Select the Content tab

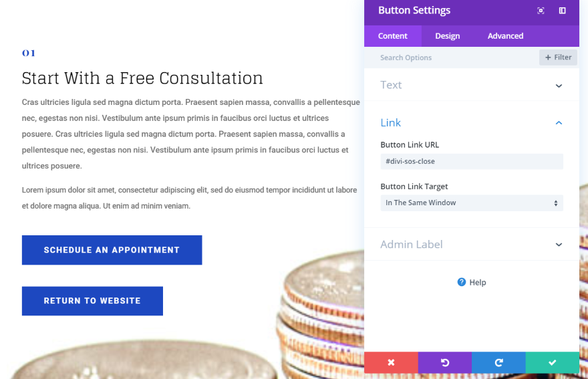tap(393, 36)
